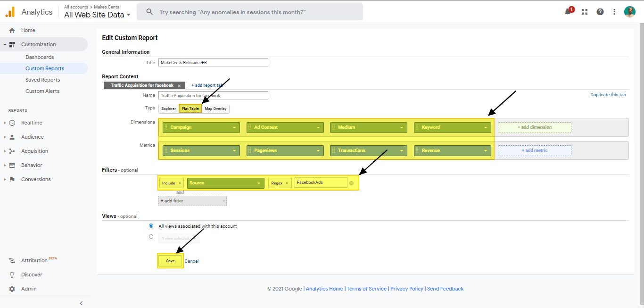Open Custom Reports in the sidebar
This screenshot has width=644, height=308.
(45, 68)
